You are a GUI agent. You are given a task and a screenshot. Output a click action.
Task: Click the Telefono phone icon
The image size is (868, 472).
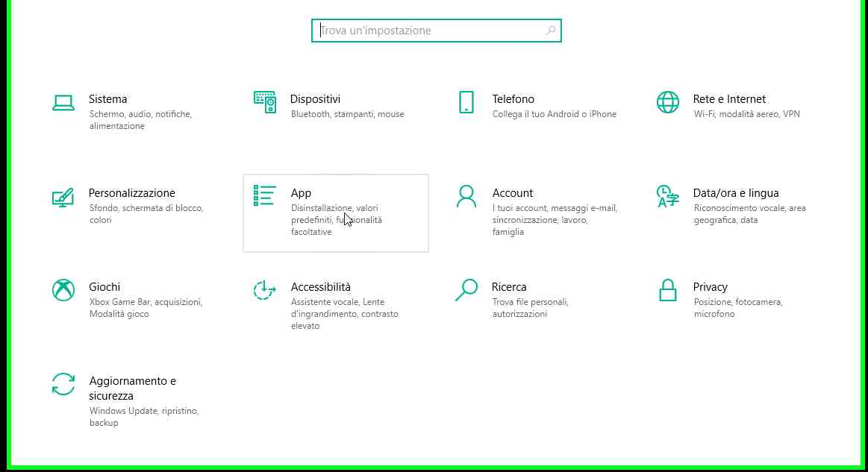point(466,102)
